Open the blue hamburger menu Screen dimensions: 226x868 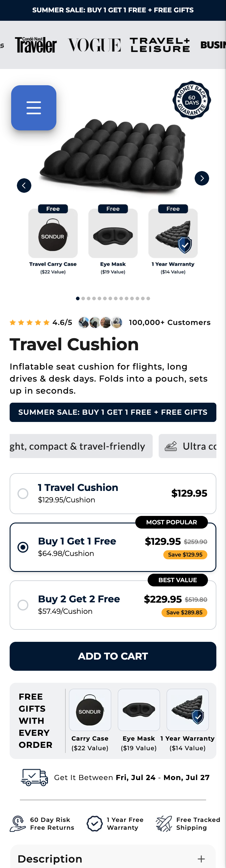click(34, 108)
